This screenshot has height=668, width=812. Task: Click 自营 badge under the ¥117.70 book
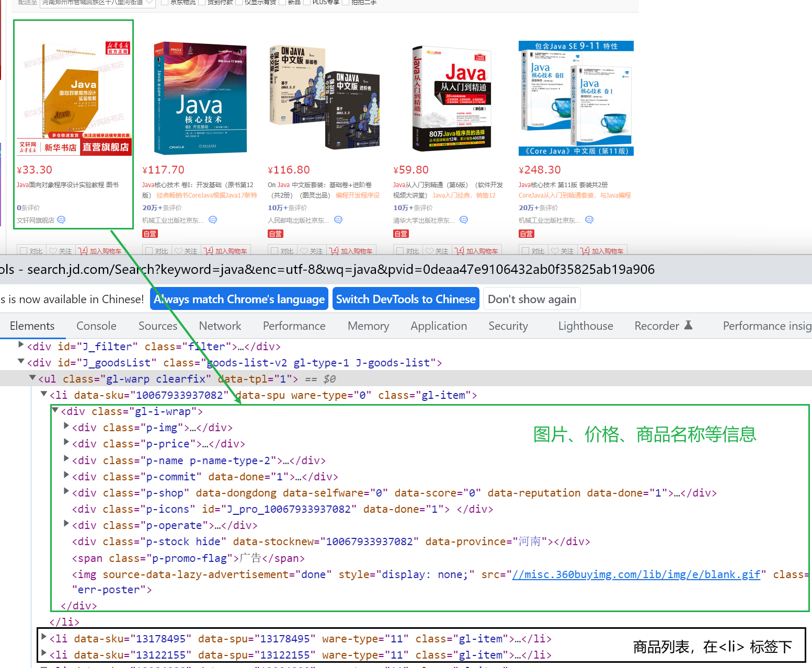click(x=150, y=234)
